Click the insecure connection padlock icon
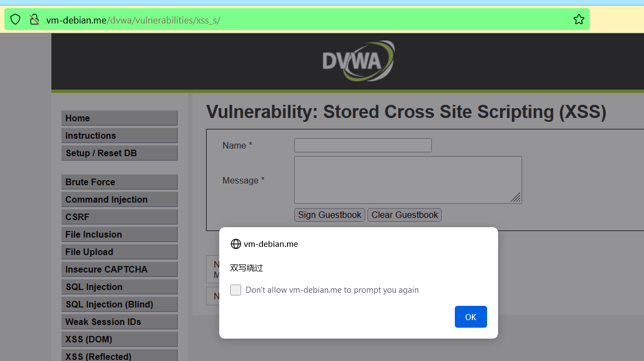Viewport: 644px width, 361px height. click(x=34, y=19)
